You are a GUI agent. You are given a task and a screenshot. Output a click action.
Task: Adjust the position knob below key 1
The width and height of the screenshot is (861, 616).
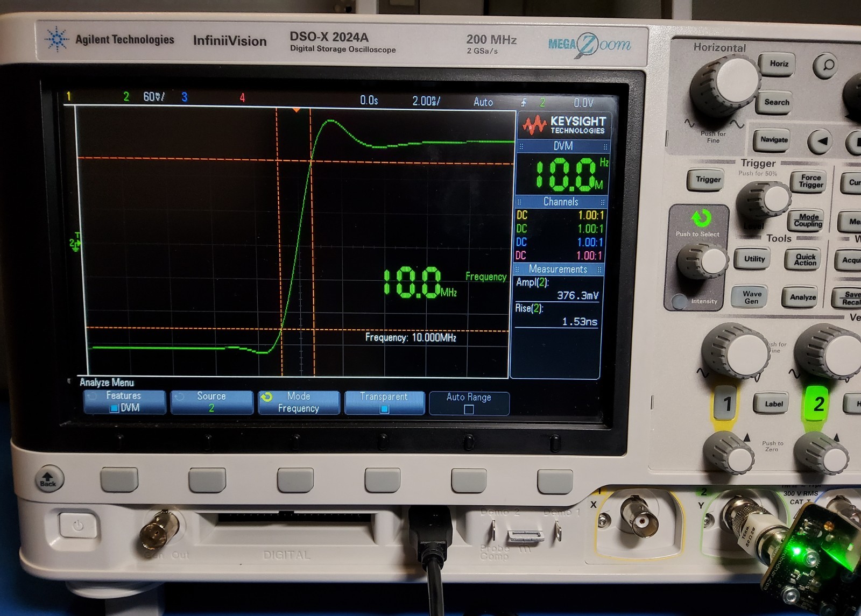[729, 453]
